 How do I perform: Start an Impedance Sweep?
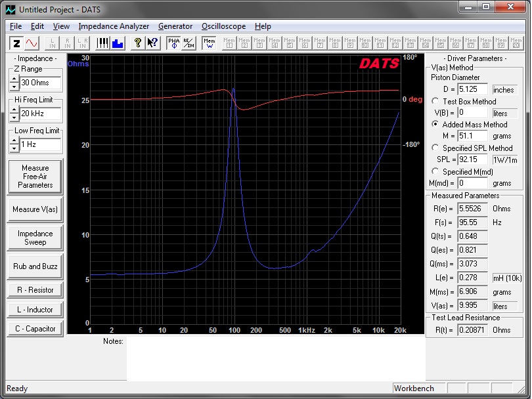point(35,238)
